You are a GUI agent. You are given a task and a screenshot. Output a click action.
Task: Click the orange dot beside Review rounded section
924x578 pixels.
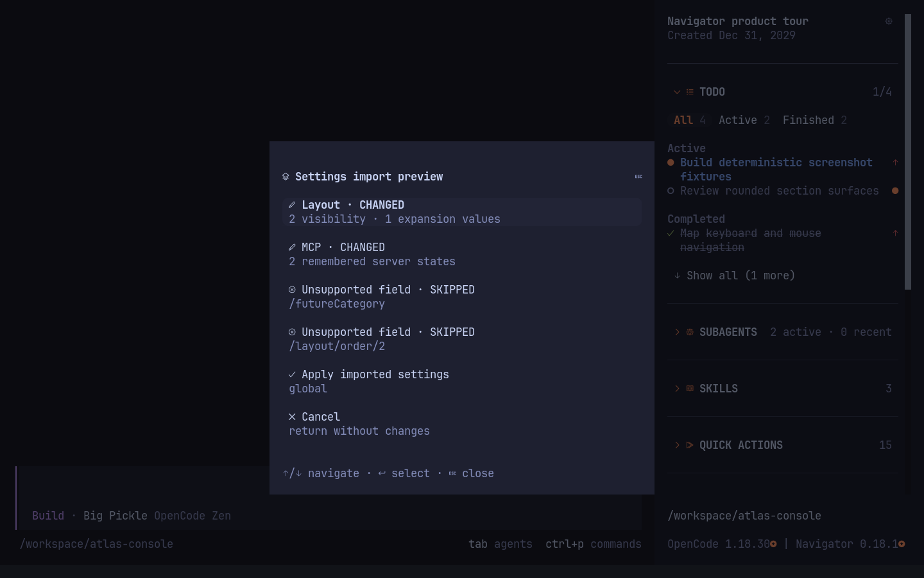[895, 191]
